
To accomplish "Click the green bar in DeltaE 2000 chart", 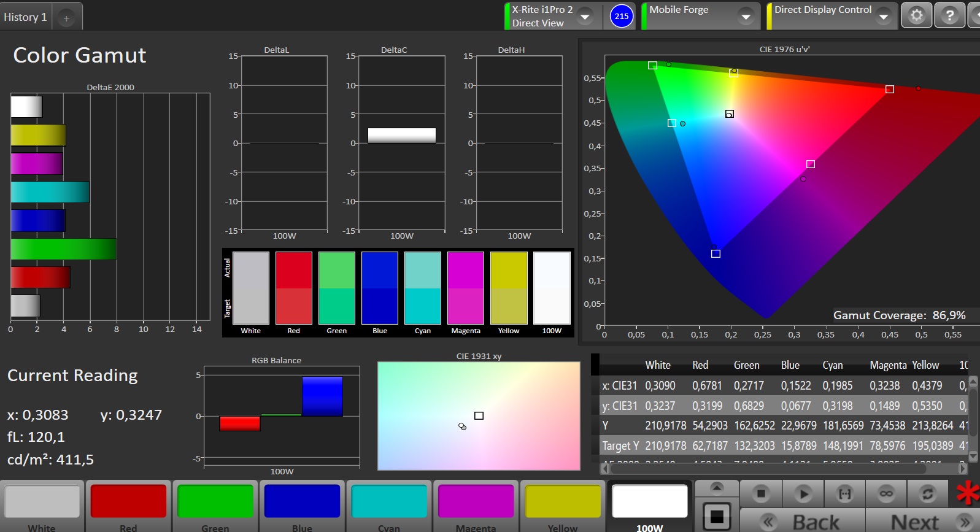I will [x=63, y=249].
